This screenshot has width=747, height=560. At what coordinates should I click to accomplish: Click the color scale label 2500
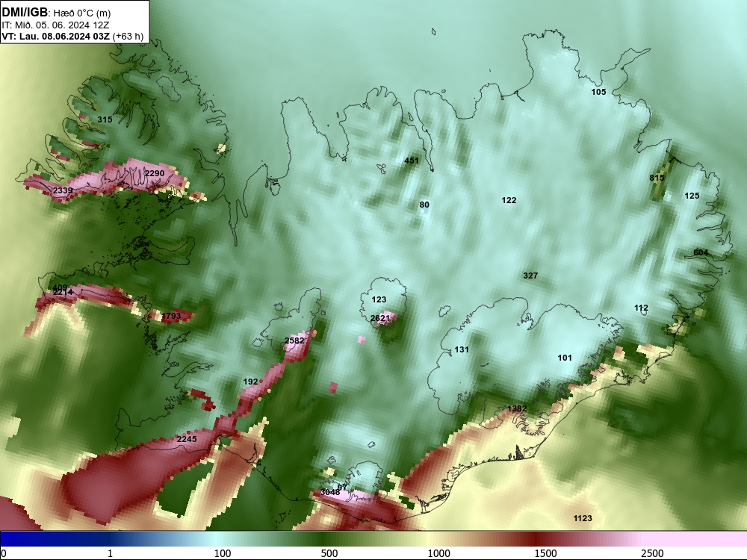(652, 553)
